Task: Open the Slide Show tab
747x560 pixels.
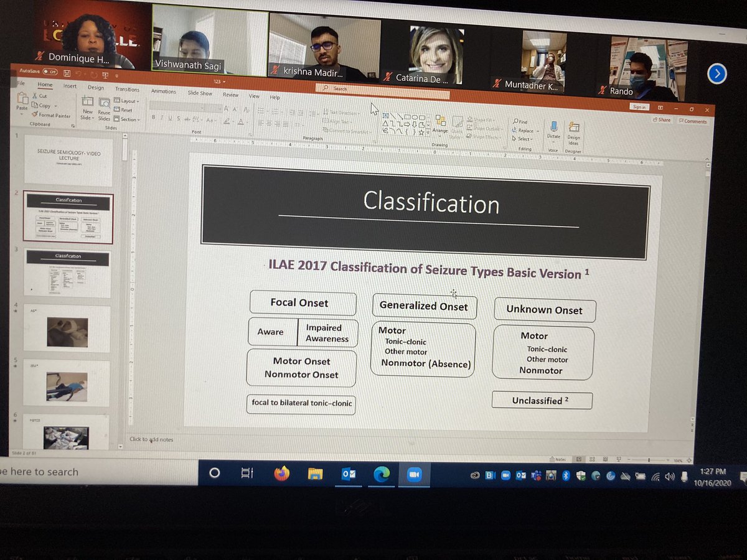Action: (x=200, y=93)
